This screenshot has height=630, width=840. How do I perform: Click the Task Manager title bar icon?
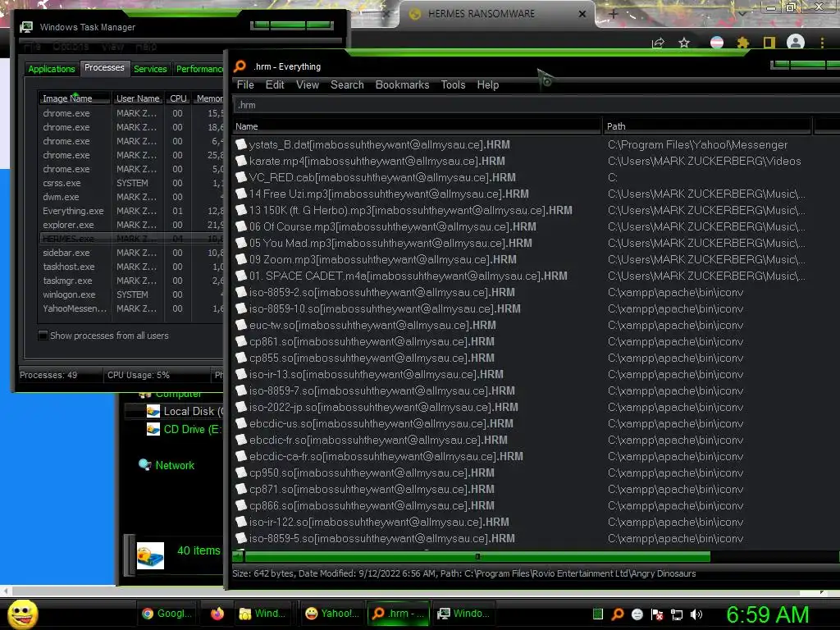tap(25, 27)
